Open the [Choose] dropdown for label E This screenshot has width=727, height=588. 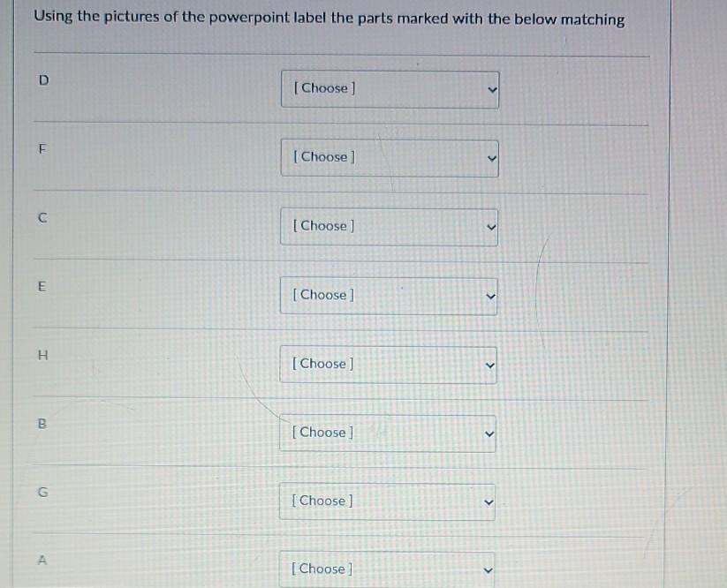pos(388,295)
